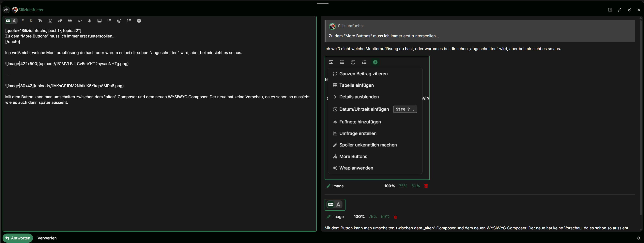
Task: Click the underline icon in composer toolbar
Action: pyautogui.click(x=50, y=21)
